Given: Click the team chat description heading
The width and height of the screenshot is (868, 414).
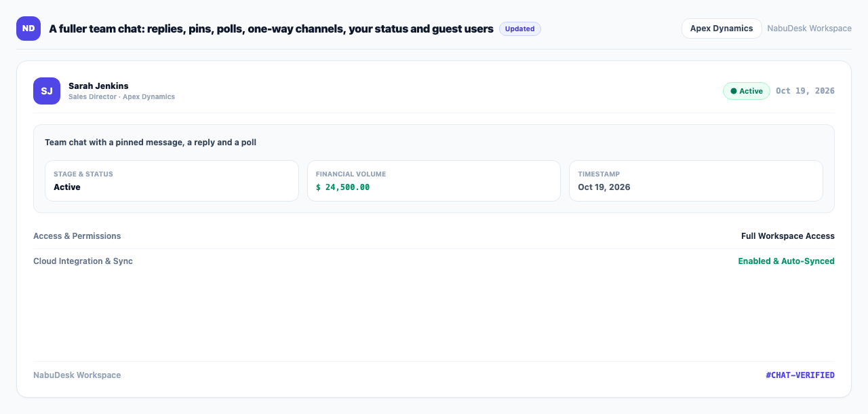Looking at the screenshot, I should click(x=151, y=143).
